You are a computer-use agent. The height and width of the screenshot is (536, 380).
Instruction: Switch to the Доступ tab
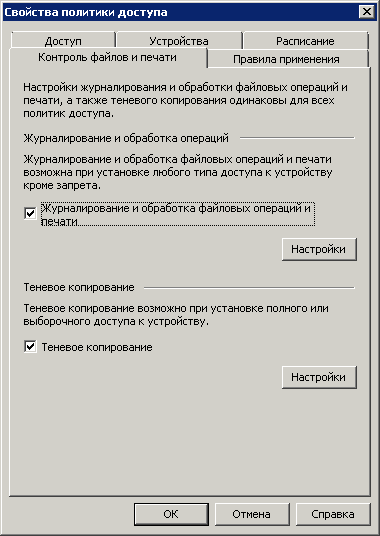pyautogui.click(x=63, y=41)
